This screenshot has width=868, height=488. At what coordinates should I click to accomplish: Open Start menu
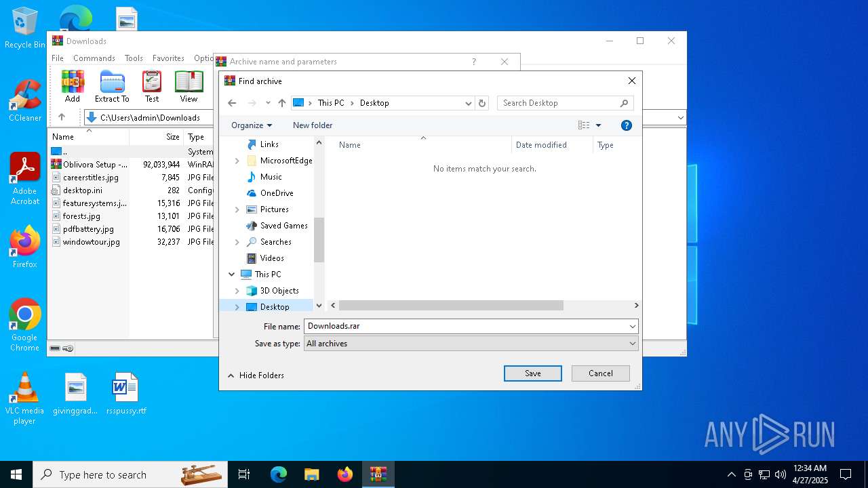coord(16,474)
